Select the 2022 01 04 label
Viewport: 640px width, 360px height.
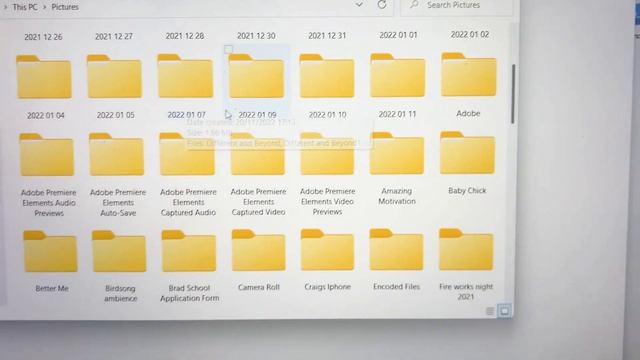click(x=46, y=116)
